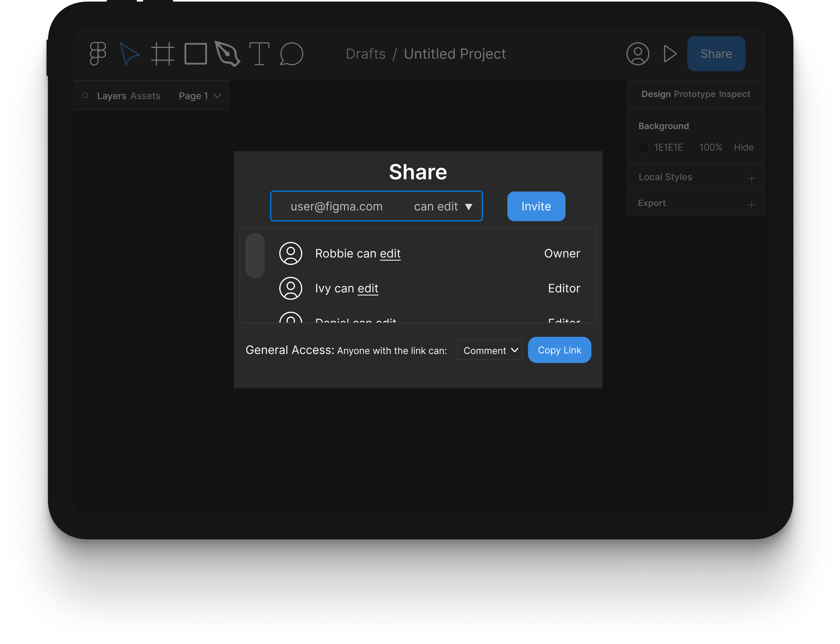Click the Copy Link button

559,350
